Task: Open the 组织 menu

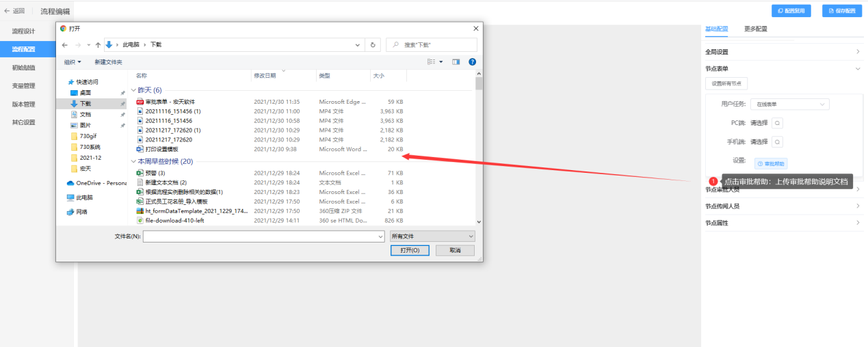Action: click(72, 62)
